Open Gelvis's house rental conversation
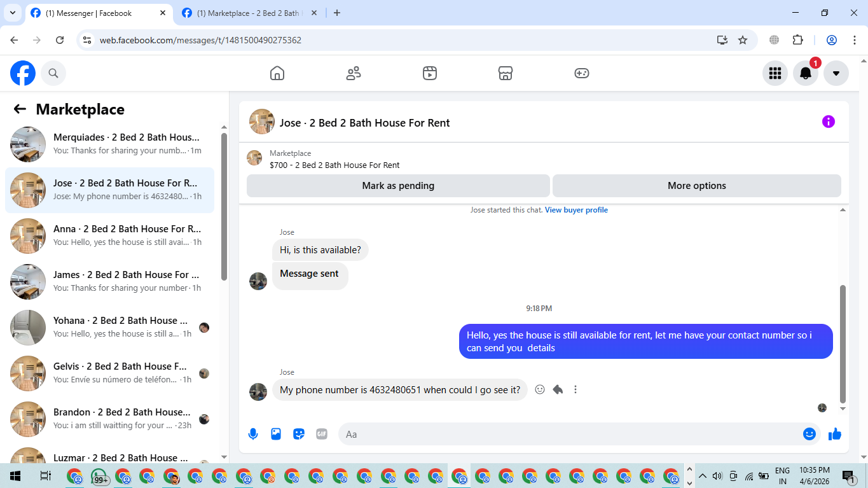The height and width of the screenshot is (488, 868). [x=109, y=373]
